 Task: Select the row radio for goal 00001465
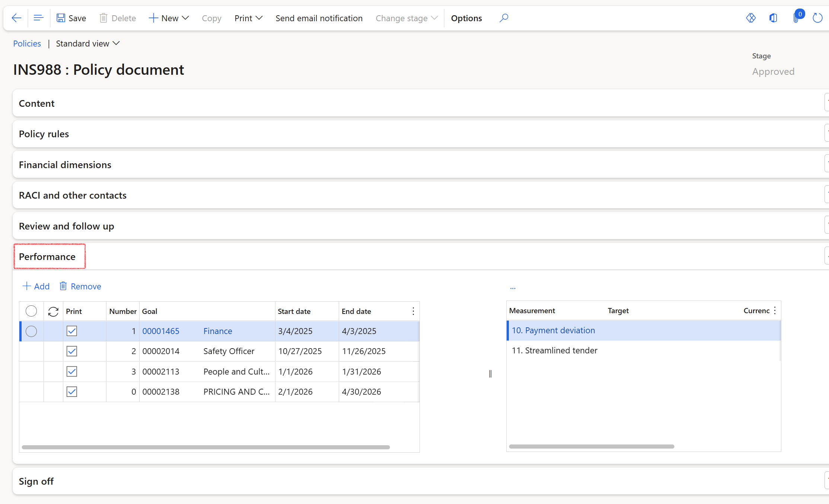coord(31,331)
